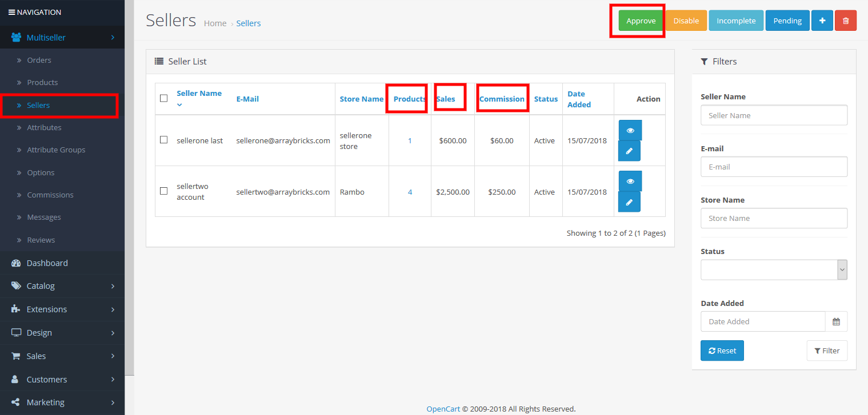Viewport: 868px width, 415px height.
Task: Expand the Customers menu chevron
Action: point(113,380)
